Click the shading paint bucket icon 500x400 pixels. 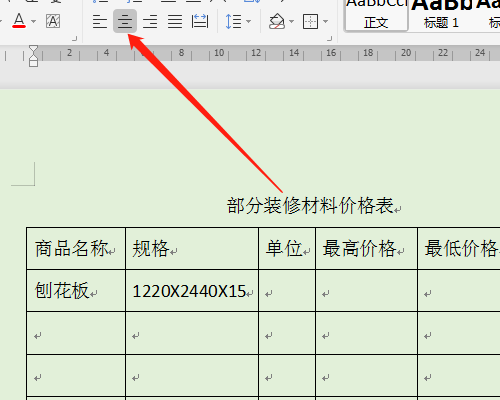(277, 22)
